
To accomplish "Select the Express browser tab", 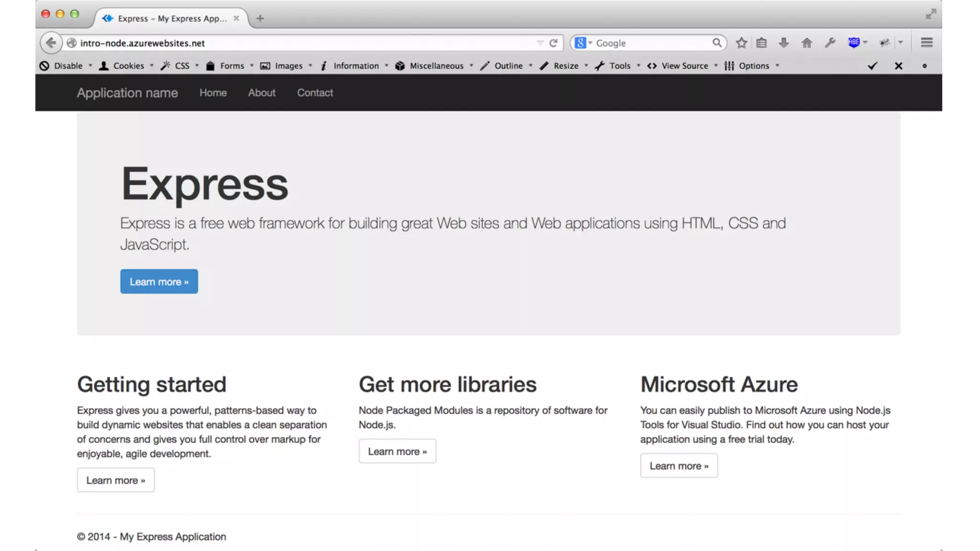I will coord(171,18).
